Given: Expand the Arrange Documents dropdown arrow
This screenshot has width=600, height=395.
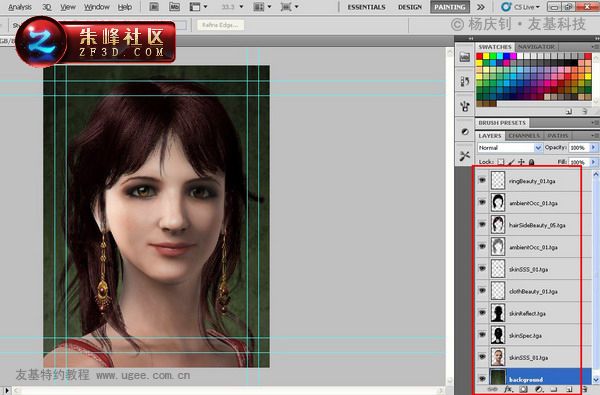Looking at the screenshot, I should (269, 7).
